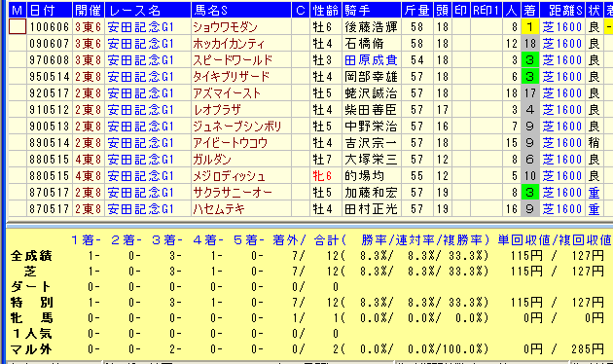
Task: Select 特別 summary row label
Action: (x=31, y=303)
